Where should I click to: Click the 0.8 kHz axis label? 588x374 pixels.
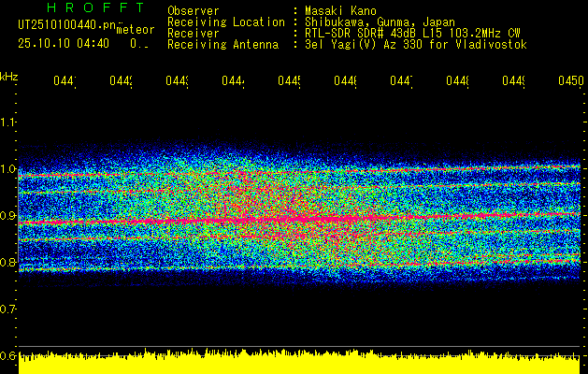(x=7, y=263)
